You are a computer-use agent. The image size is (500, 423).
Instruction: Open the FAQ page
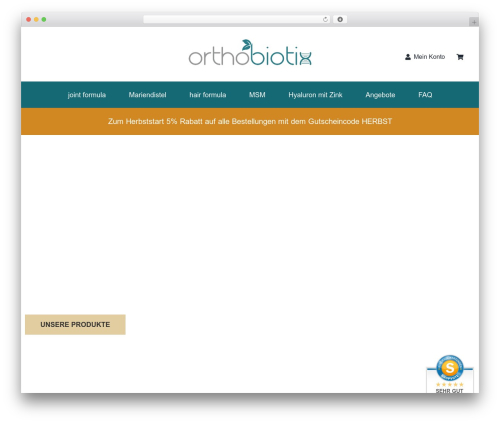point(425,95)
